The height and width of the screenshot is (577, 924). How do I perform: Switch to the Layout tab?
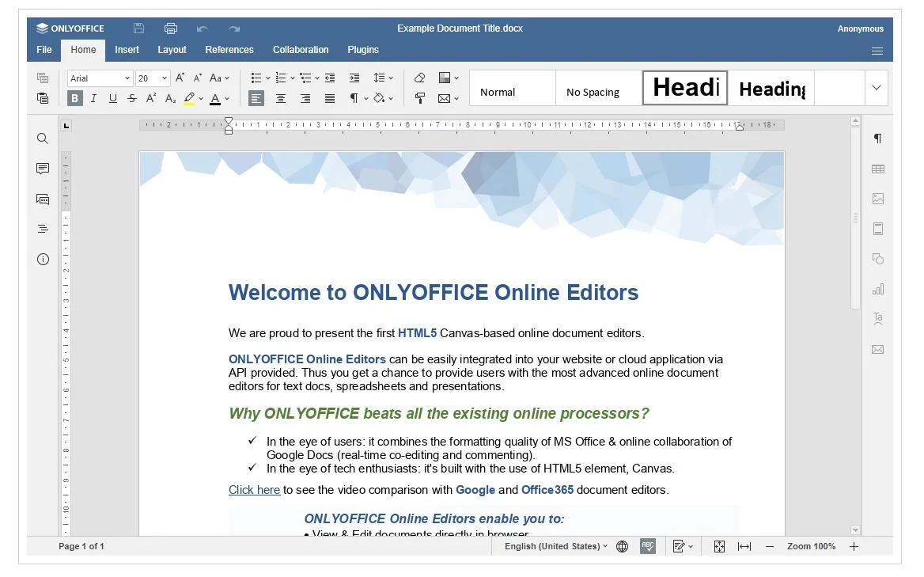pyautogui.click(x=172, y=50)
